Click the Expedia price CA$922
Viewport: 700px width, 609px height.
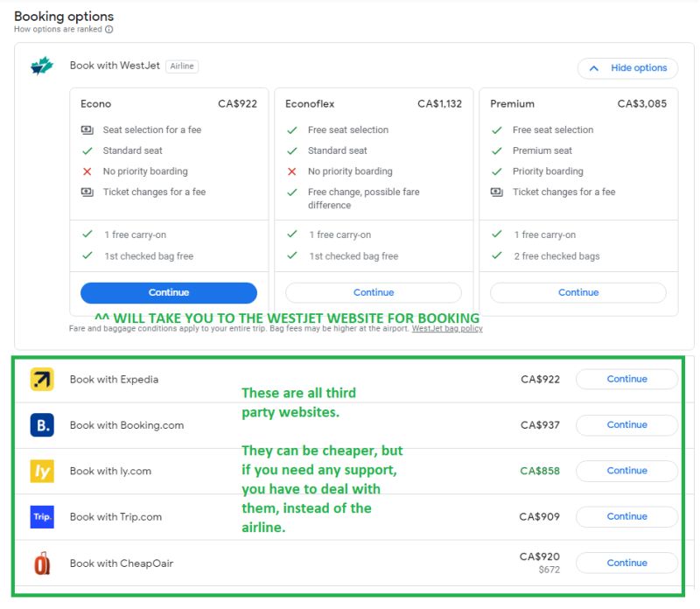pos(540,380)
